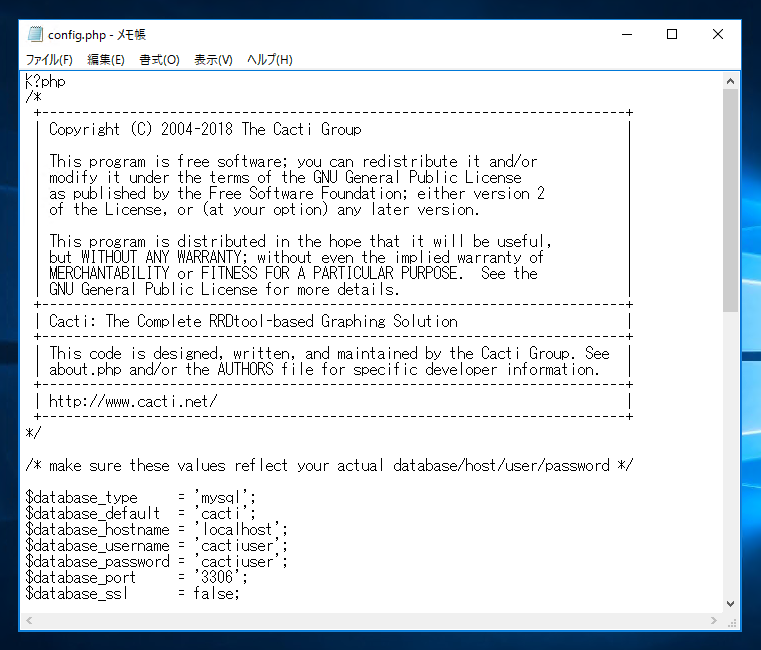Image resolution: width=761 pixels, height=650 pixels.
Task: Click 'This program is free software' line
Action: coord(293,161)
